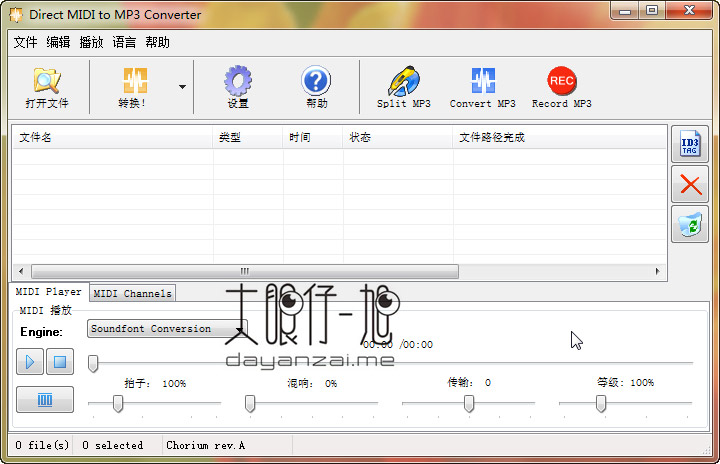Launch the Convert MP3 tool
Image resolution: width=720 pixels, height=464 pixels.
(483, 87)
